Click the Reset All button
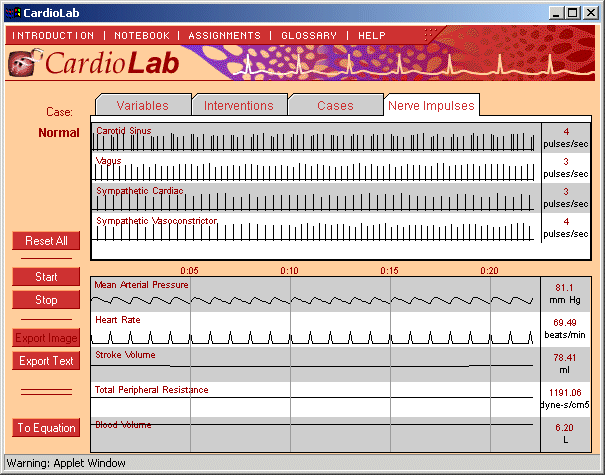This screenshot has height=475, width=605. click(46, 241)
